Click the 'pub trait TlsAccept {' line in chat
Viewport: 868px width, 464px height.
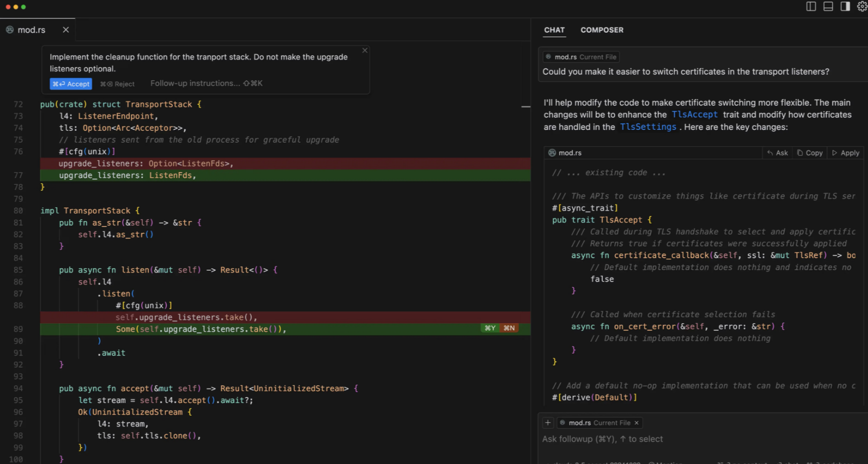pos(602,220)
